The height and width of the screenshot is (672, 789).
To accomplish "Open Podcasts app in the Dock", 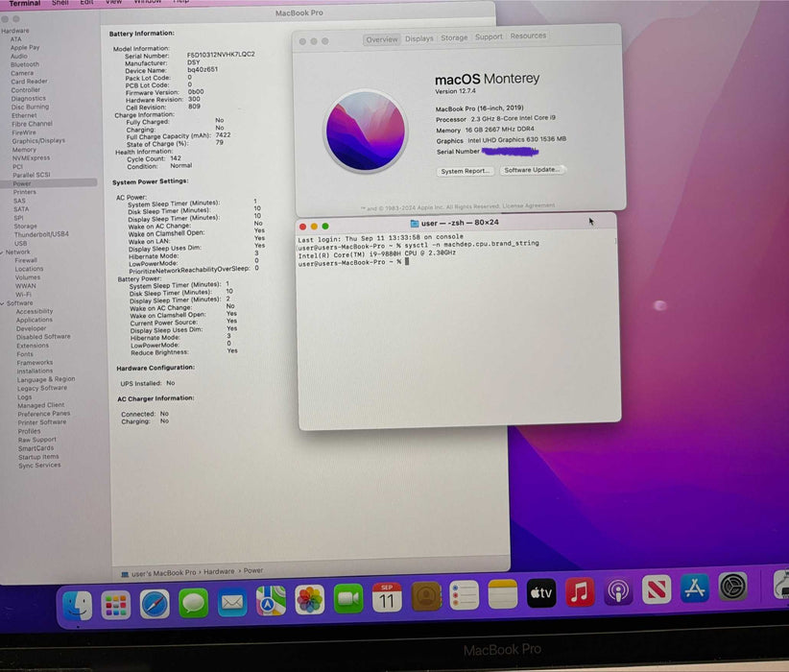I will [x=618, y=590].
